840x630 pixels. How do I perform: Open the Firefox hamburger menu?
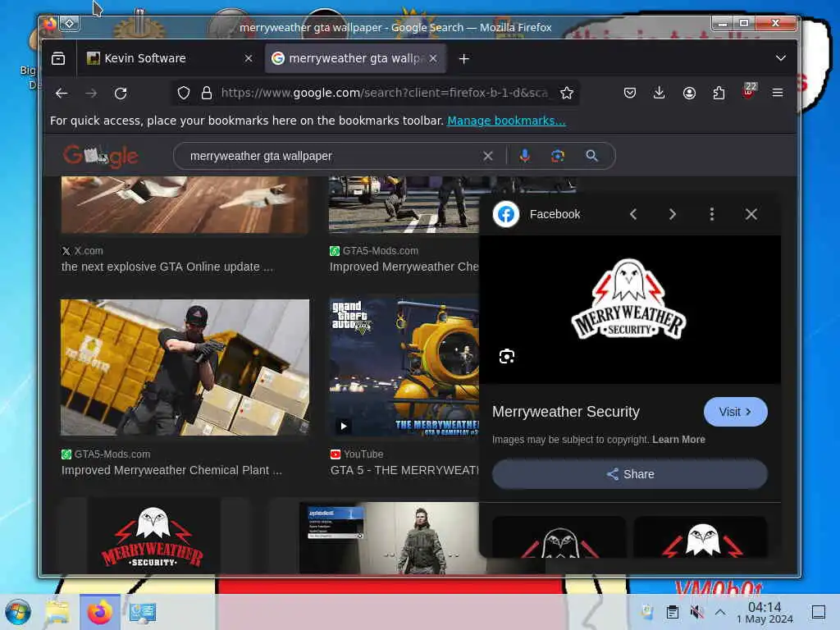(778, 94)
